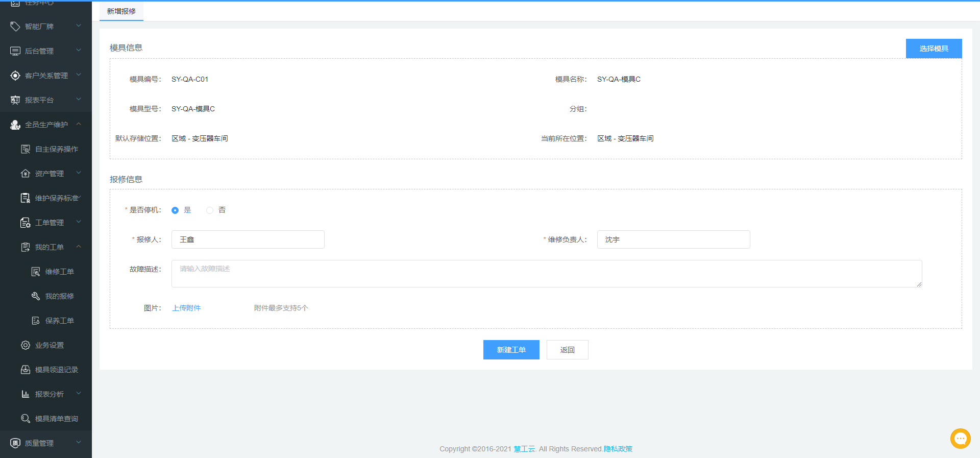Expand the 资产管理 menu chevron

pos(79,173)
